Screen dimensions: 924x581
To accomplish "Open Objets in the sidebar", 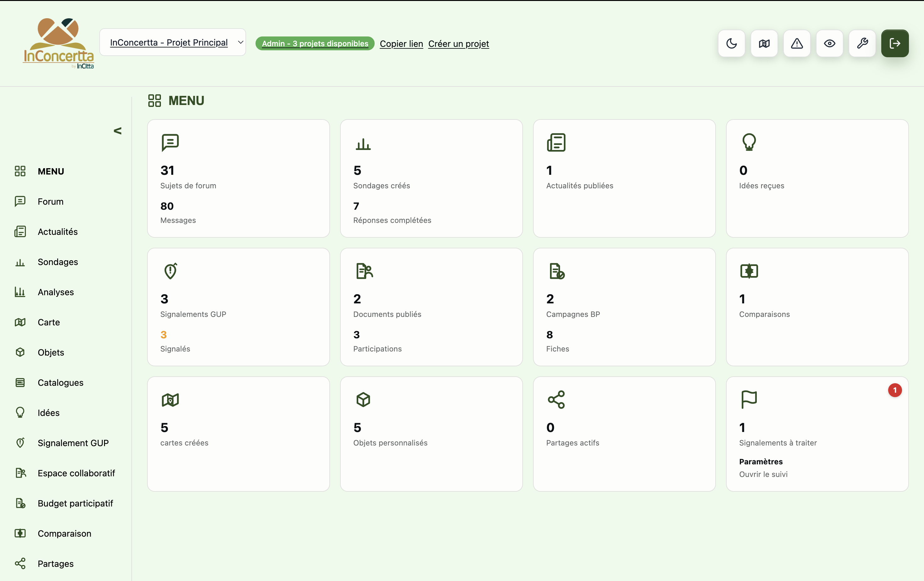I will coord(51,352).
